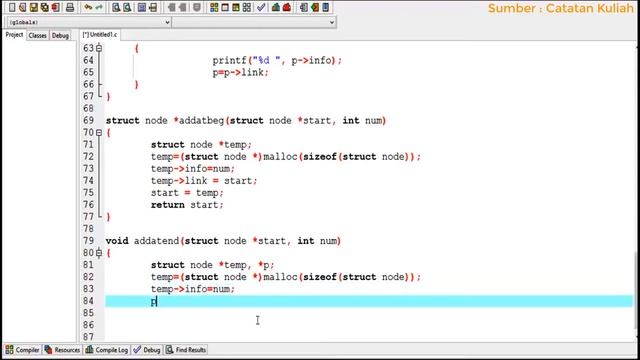This screenshot has width=640, height=360.
Task: Click the blue Go to function icon
Action: (x=142, y=7)
